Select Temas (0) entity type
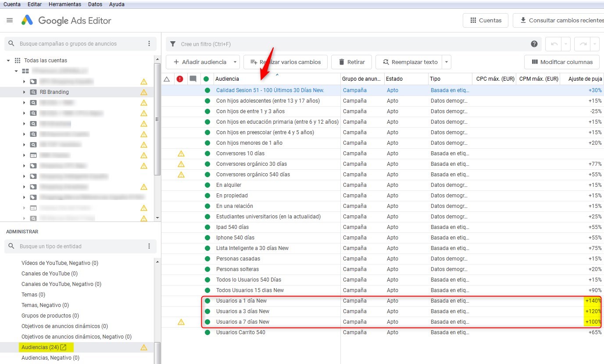The height and width of the screenshot is (364, 604). point(33,295)
